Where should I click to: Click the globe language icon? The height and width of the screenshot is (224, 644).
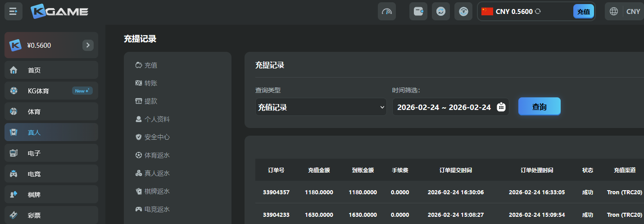613,11
